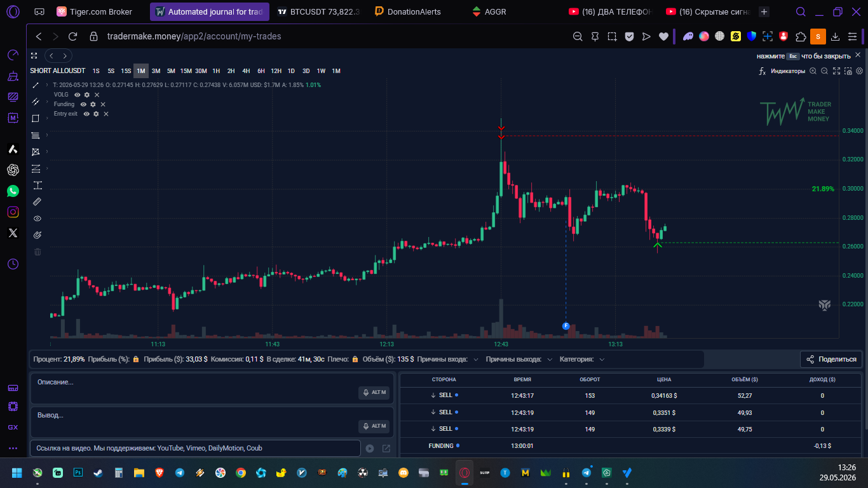Switch to the Tiger.com Broker tab

point(99,11)
